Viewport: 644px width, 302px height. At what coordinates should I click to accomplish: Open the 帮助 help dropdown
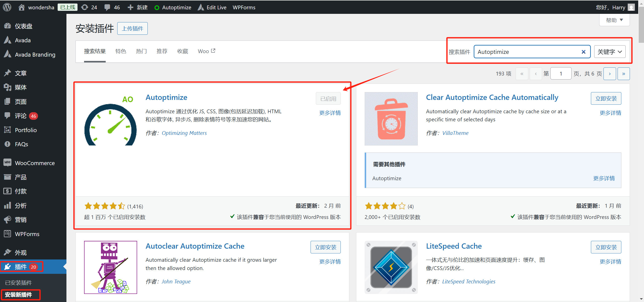pos(614,20)
